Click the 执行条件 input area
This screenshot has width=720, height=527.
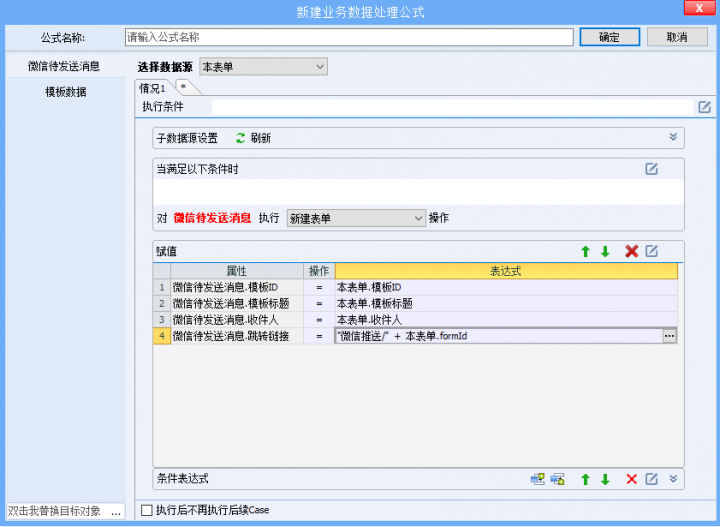click(452, 107)
